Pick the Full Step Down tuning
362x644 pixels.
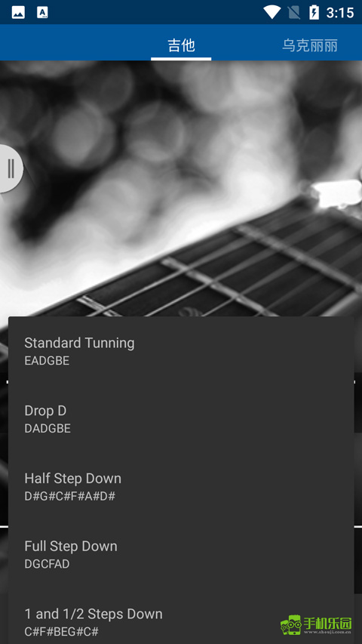(x=181, y=553)
